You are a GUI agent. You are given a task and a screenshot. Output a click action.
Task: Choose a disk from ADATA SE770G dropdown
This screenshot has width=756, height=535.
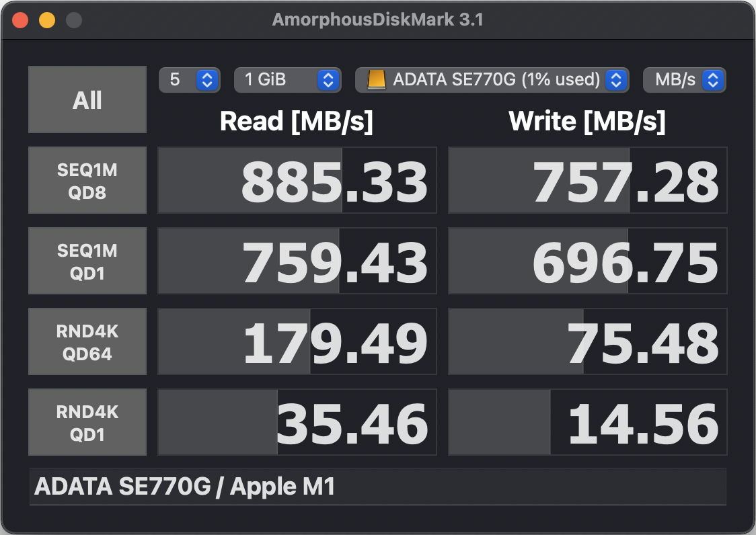tap(492, 80)
